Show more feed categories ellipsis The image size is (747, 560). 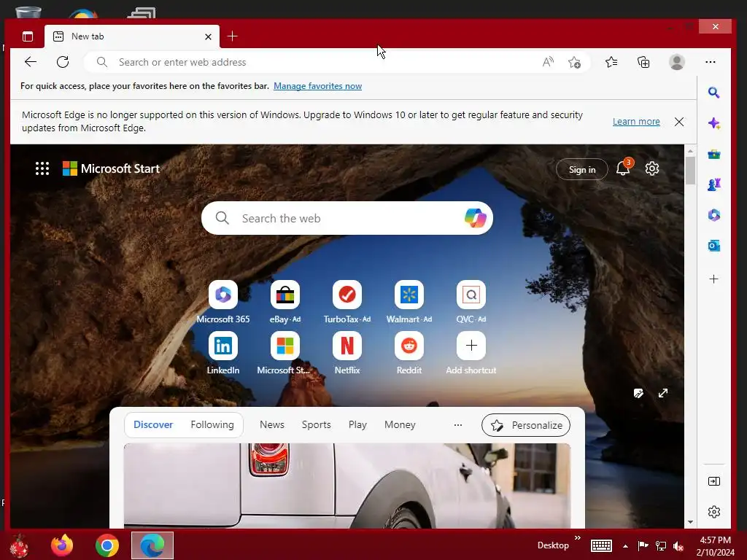[x=458, y=425]
